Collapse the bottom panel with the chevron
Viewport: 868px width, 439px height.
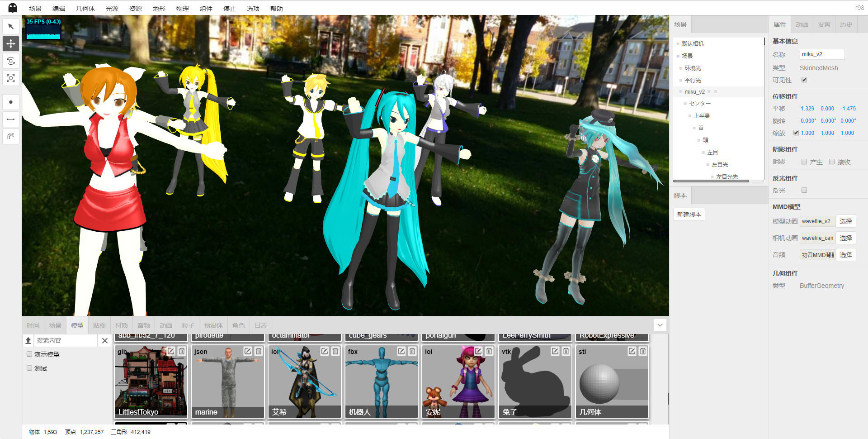pos(660,325)
